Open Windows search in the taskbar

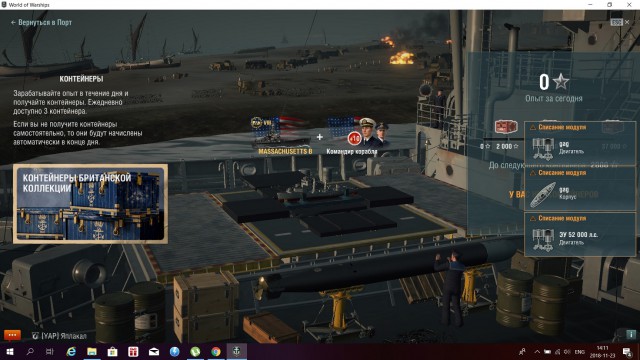tap(30, 351)
